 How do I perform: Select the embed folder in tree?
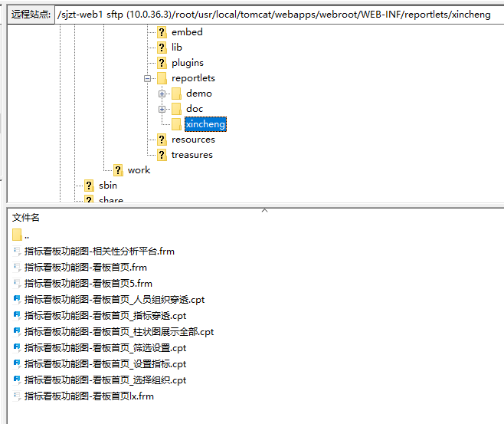(x=187, y=32)
